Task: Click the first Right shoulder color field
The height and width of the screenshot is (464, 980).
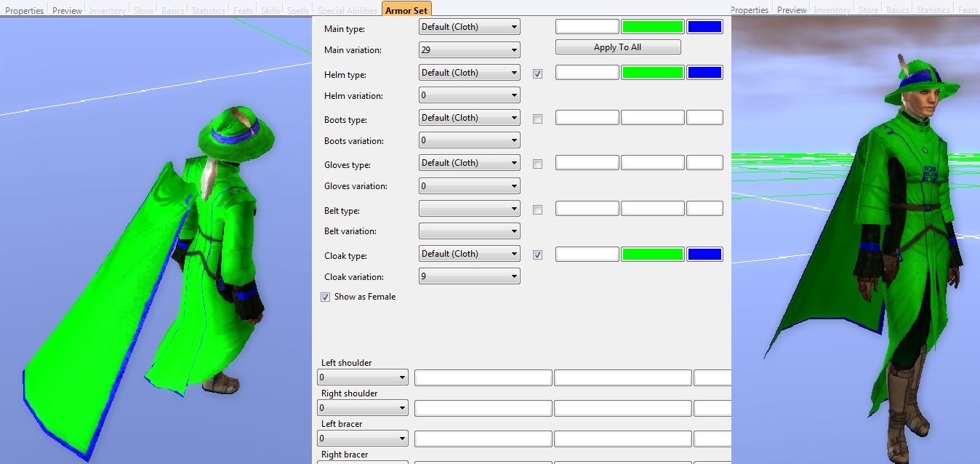Action: click(483, 409)
